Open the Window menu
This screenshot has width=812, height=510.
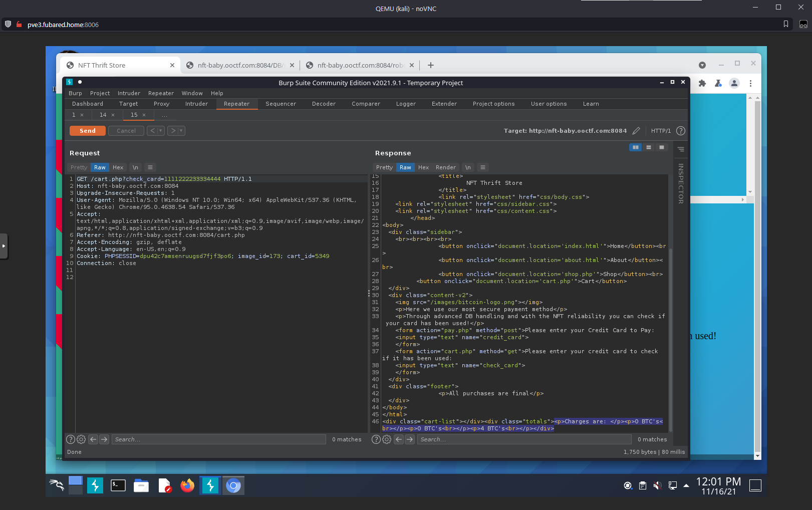coord(192,93)
